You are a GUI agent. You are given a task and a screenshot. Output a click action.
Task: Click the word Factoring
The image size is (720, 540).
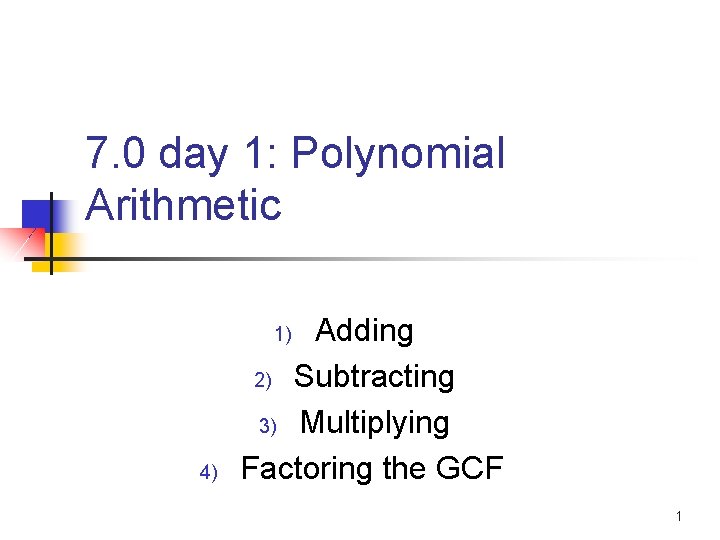306,469
